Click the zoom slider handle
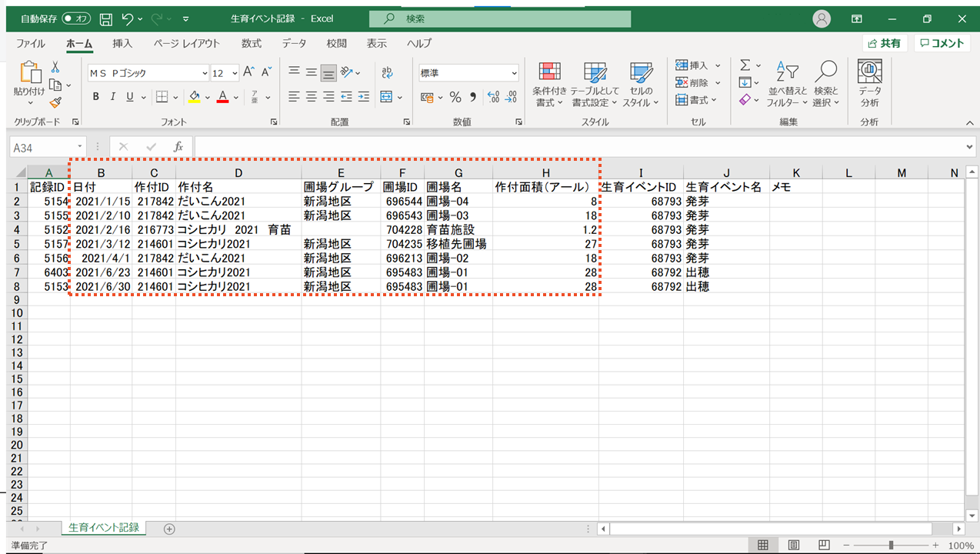Viewport: 980px width, 554px height. coord(891,546)
